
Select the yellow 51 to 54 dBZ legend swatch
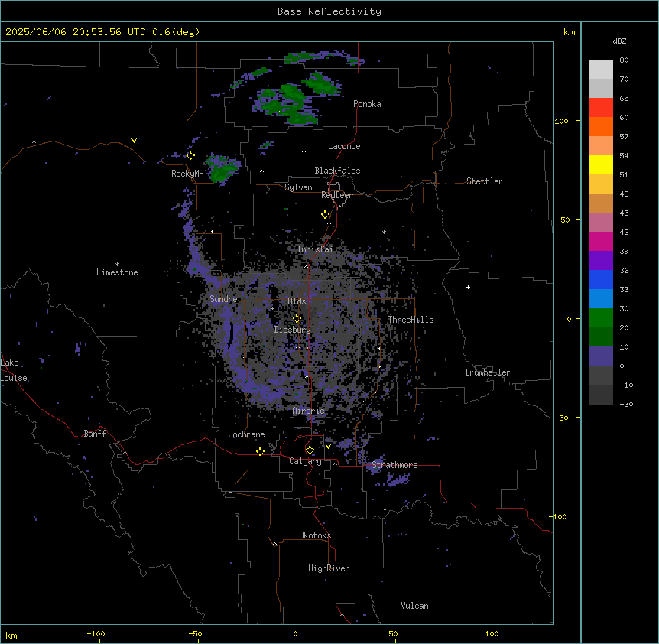601,164
